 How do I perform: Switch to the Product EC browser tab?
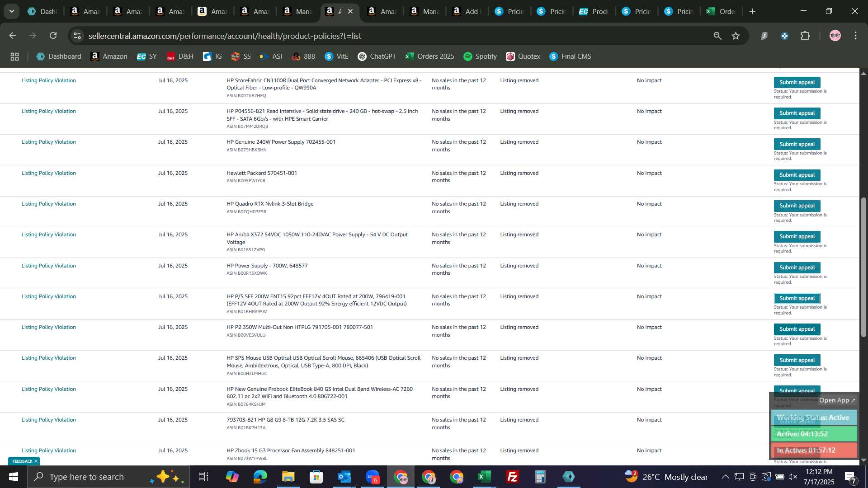pos(594,11)
